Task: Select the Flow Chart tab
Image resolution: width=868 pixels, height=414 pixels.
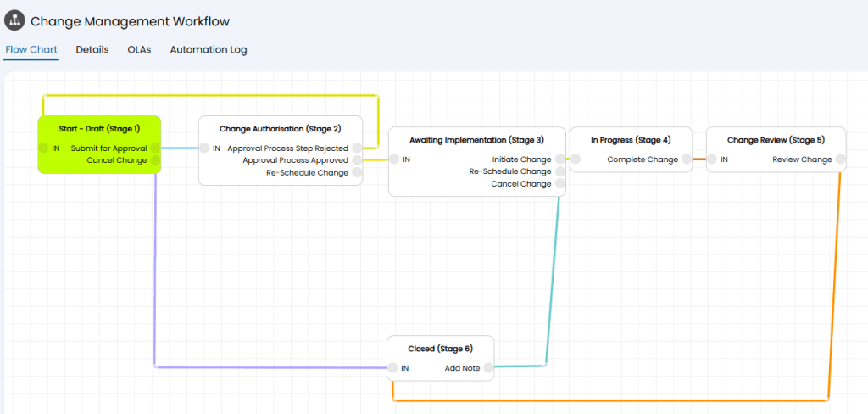Action: pos(31,49)
